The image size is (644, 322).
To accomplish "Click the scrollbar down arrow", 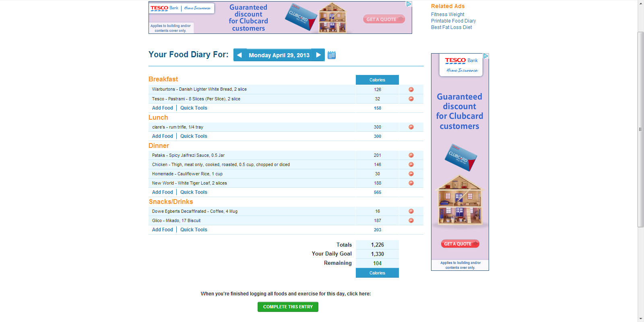I will click(641, 319).
